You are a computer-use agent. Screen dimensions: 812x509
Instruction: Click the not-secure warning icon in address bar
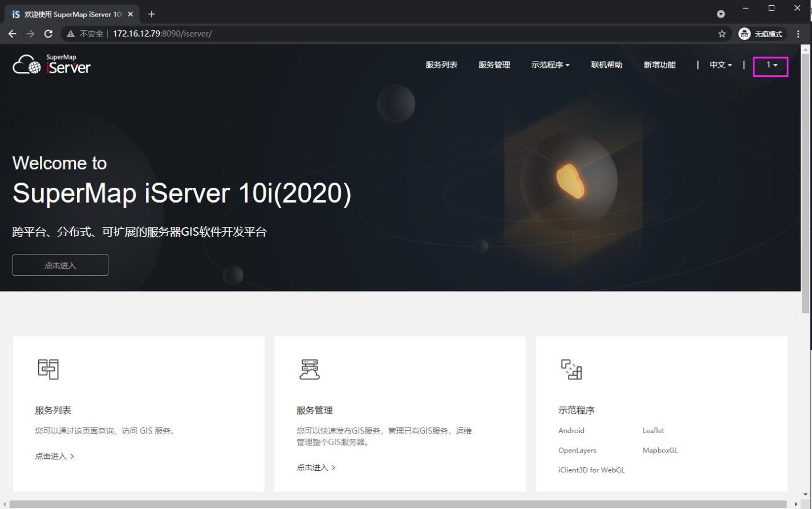tap(71, 34)
